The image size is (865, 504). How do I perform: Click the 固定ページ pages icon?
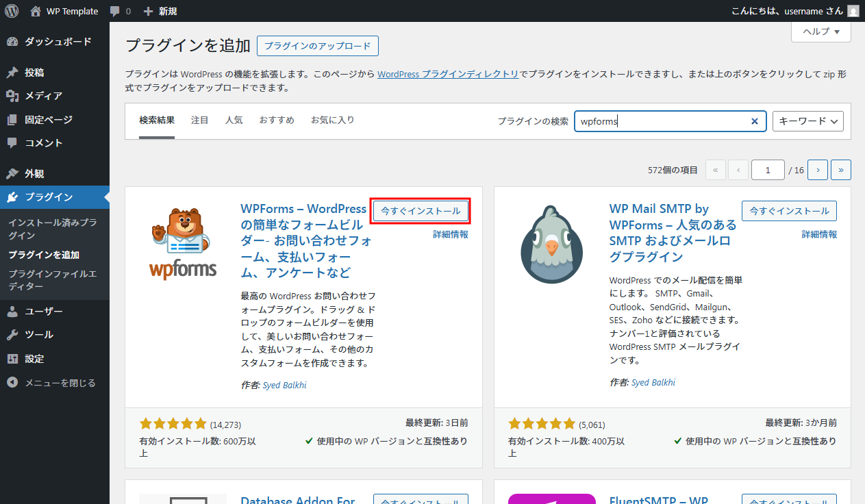12,120
